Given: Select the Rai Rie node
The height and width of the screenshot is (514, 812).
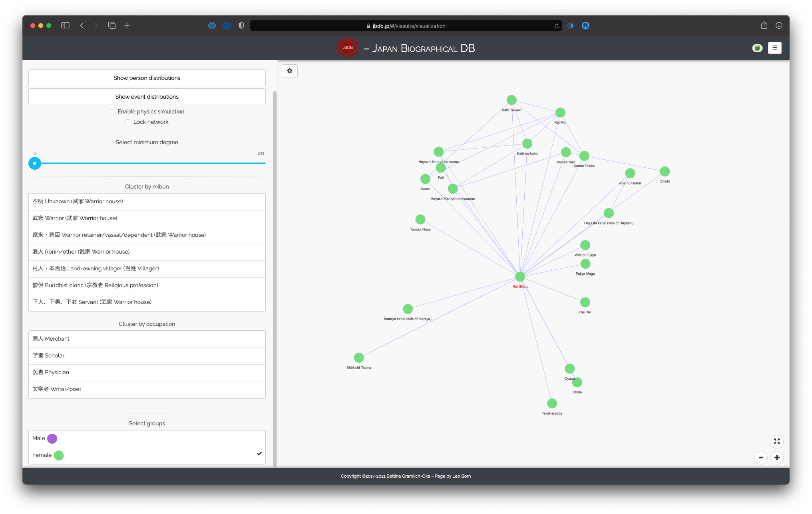Looking at the screenshot, I should tap(585, 302).
